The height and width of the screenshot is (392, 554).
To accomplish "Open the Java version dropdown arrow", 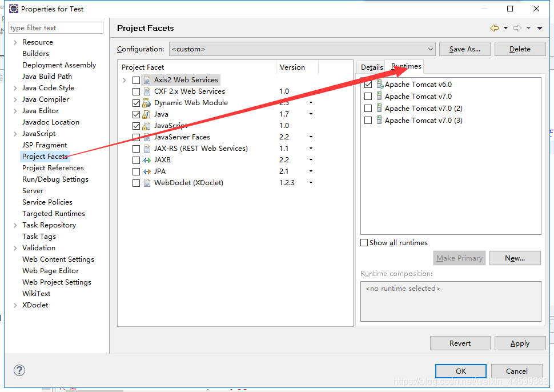I will point(311,114).
